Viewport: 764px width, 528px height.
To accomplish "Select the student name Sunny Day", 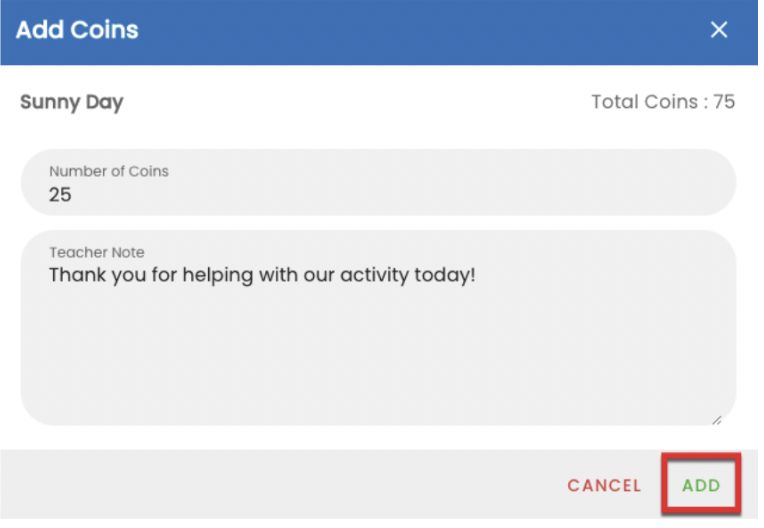I will (x=72, y=102).
